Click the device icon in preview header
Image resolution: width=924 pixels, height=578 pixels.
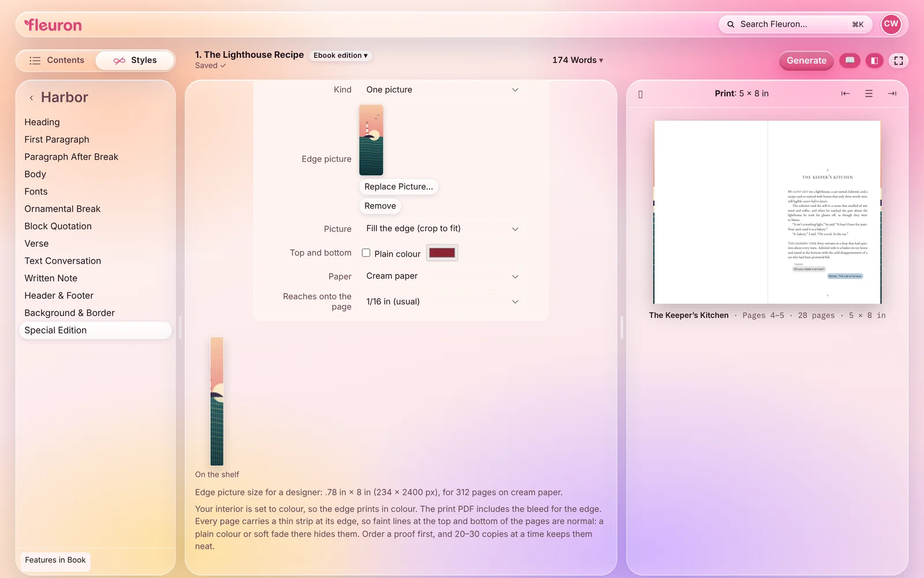(x=640, y=94)
